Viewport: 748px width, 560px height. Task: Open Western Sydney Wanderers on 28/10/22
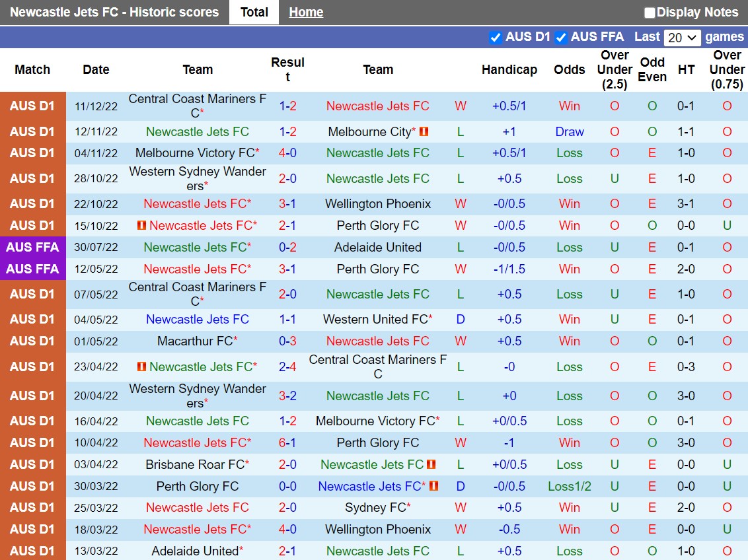point(198,178)
